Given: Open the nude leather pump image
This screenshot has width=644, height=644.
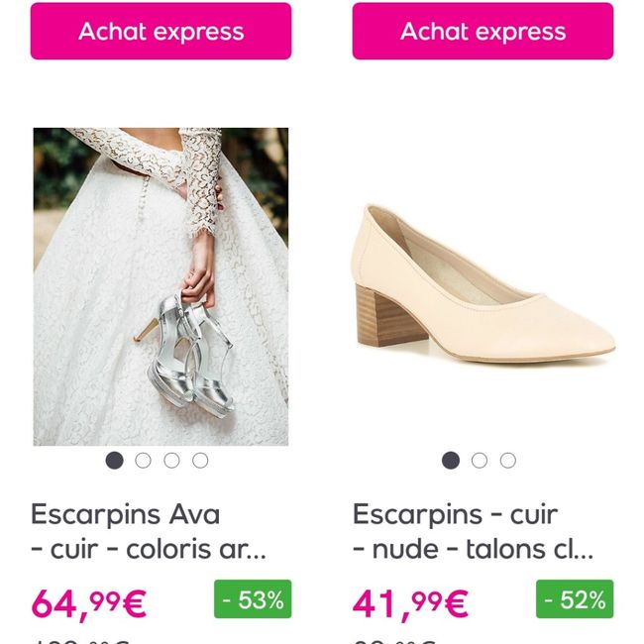Looking at the screenshot, I should pyautogui.click(x=483, y=285).
